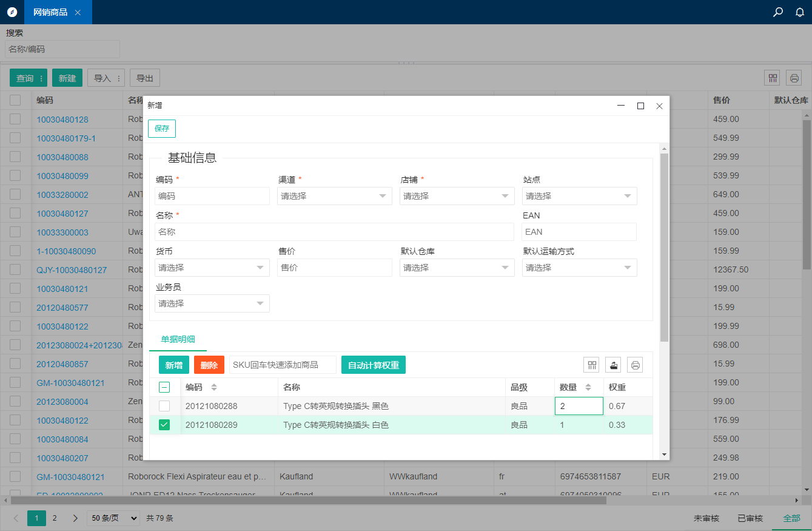Open the search magnifier in the top bar

[x=778, y=12]
